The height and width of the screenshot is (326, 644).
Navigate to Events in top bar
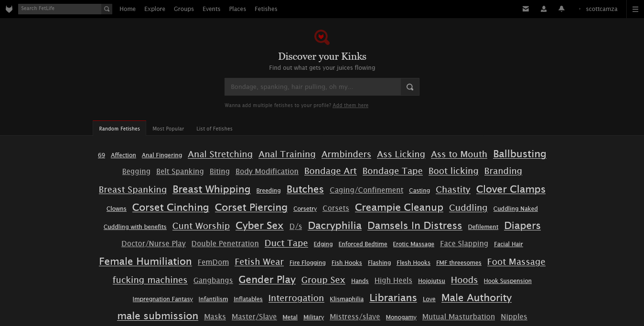pos(211,9)
